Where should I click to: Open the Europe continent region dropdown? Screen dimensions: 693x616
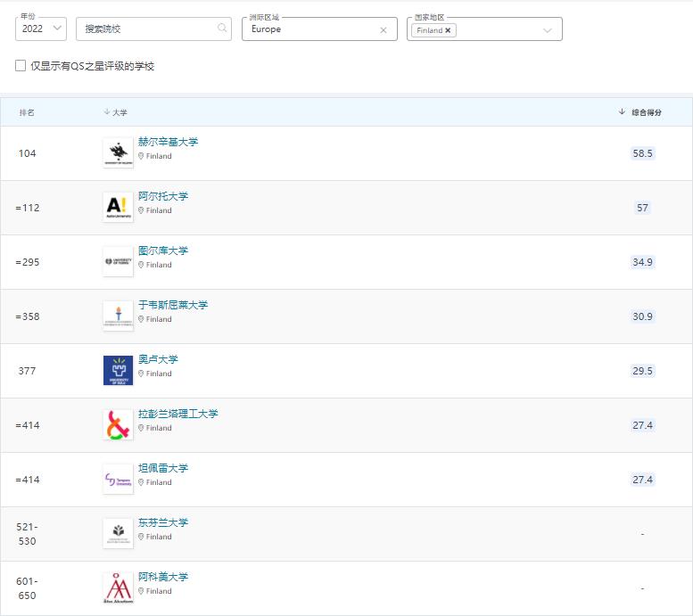pyautogui.click(x=312, y=29)
